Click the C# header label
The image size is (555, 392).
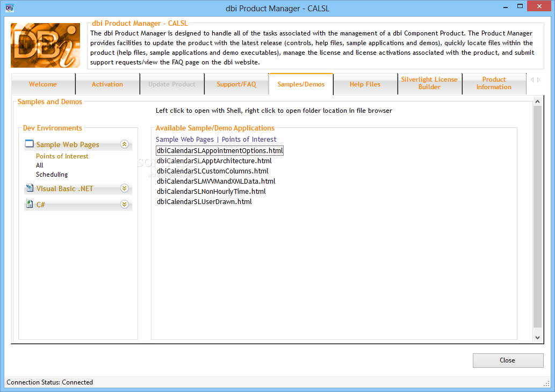point(41,205)
